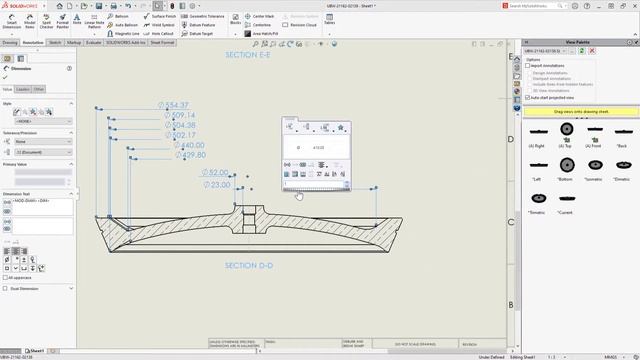Toggle the Import Annotations checkbox
The image size is (640, 360).
point(528,66)
